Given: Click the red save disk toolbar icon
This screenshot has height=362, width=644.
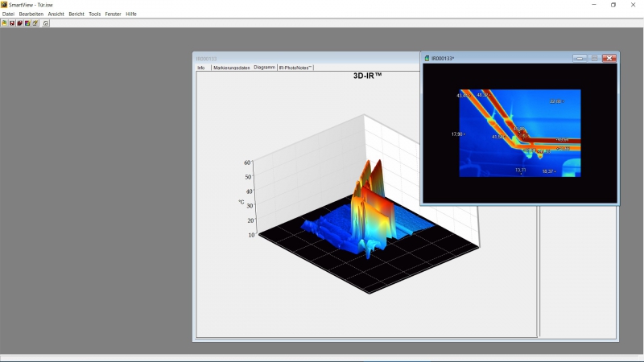Looking at the screenshot, I should click(11, 23).
